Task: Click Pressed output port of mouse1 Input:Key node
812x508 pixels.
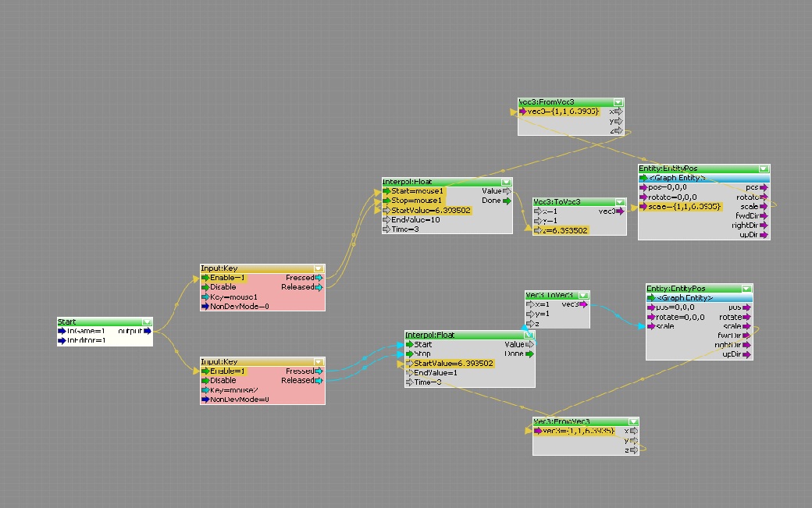Action: 319,278
